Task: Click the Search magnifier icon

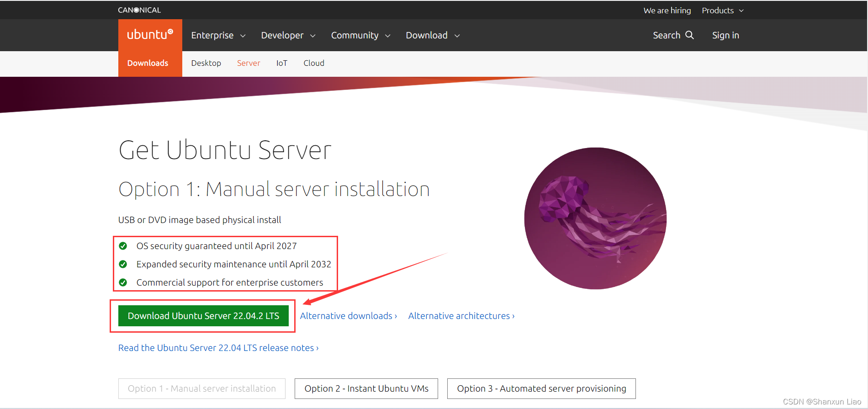Action: tap(690, 35)
